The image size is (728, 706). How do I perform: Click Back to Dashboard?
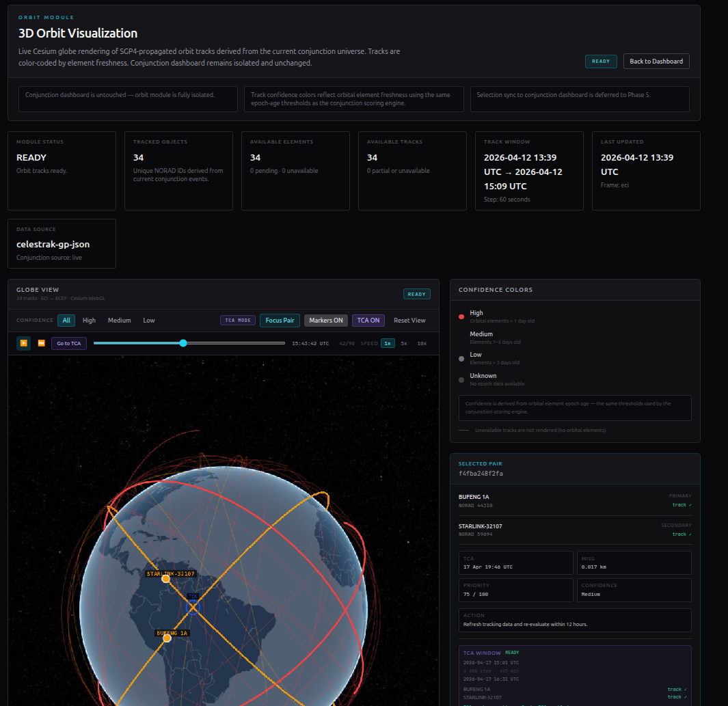656,62
